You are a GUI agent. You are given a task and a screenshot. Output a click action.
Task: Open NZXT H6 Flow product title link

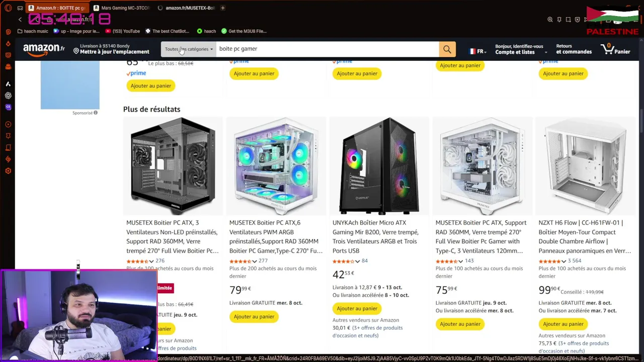pos(584,237)
